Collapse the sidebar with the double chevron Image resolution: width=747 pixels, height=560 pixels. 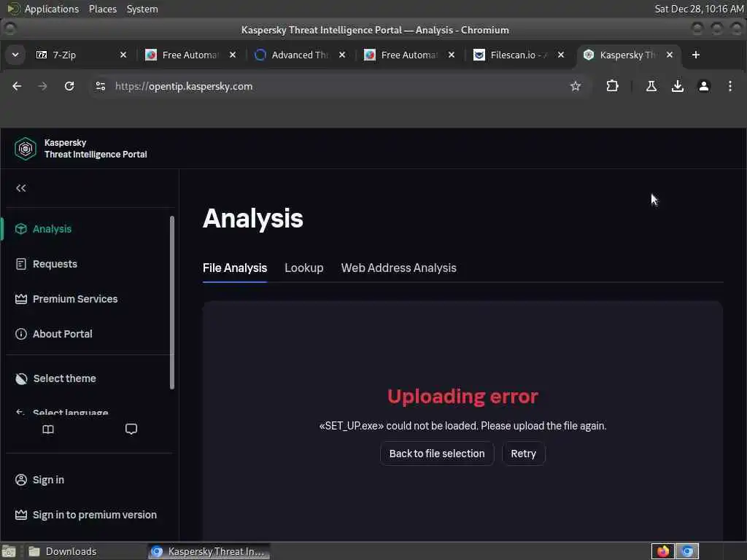21,188
